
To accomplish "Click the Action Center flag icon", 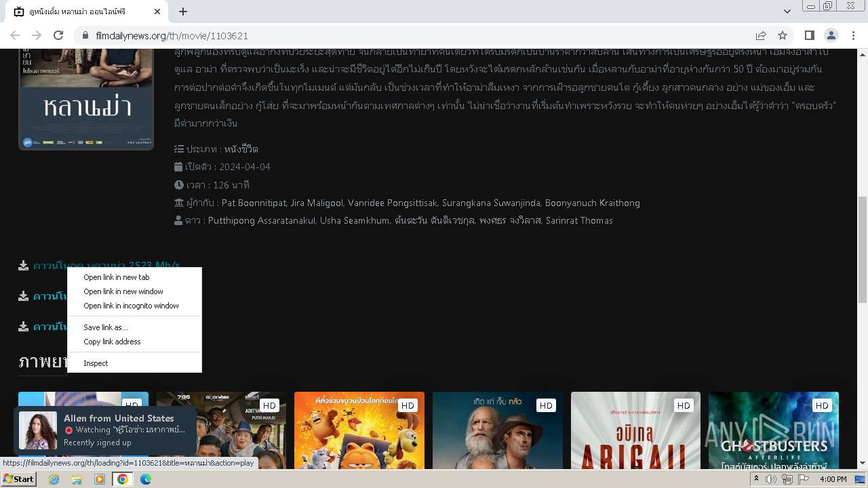I will click(x=804, y=479).
